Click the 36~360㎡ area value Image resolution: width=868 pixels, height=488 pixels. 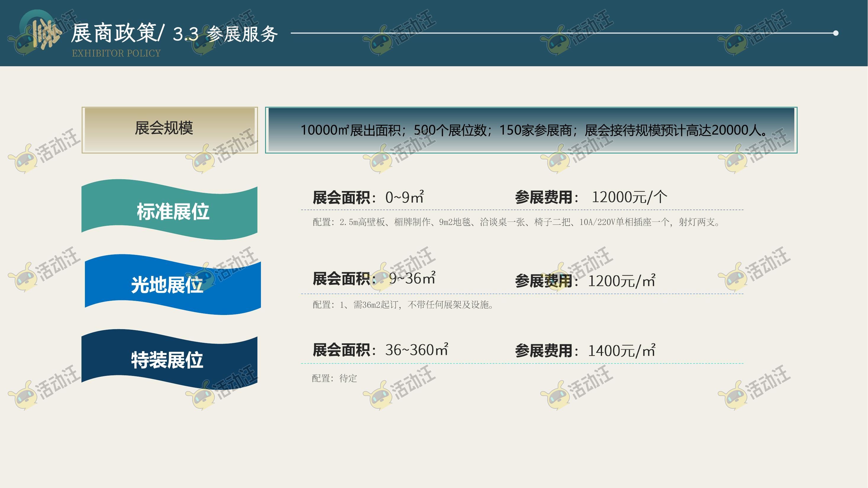click(x=417, y=350)
